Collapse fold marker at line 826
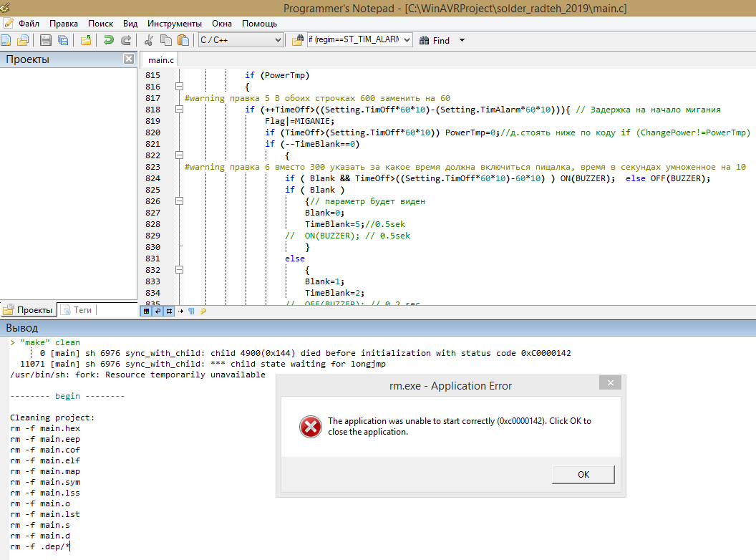This screenshot has width=756, height=560. pos(180,201)
